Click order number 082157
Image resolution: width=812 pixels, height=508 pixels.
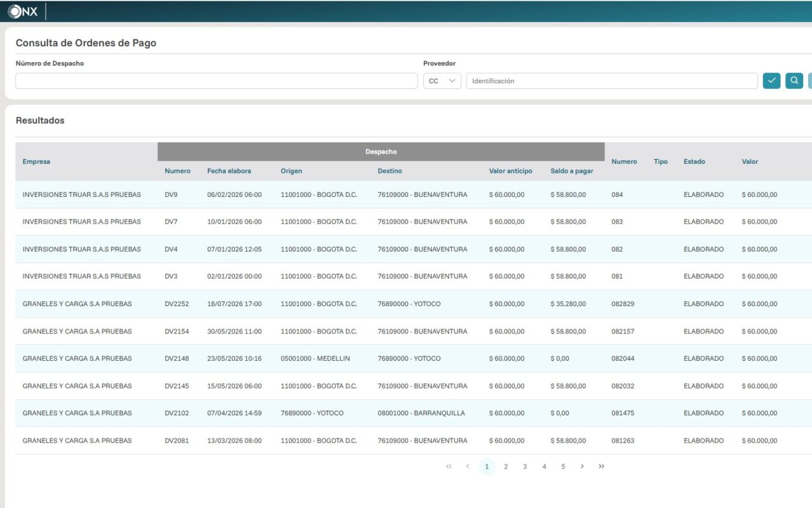(623, 331)
